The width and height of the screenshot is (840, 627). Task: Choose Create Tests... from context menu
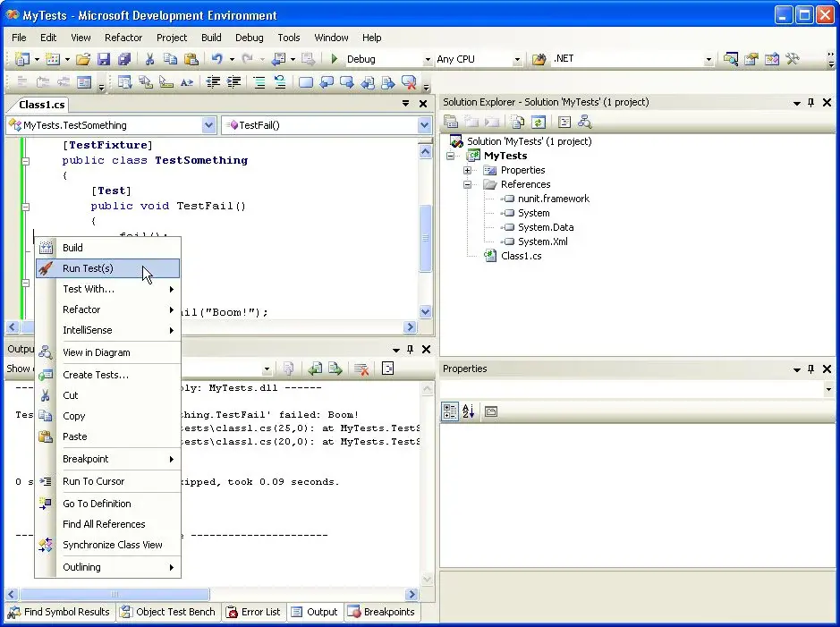[107, 375]
